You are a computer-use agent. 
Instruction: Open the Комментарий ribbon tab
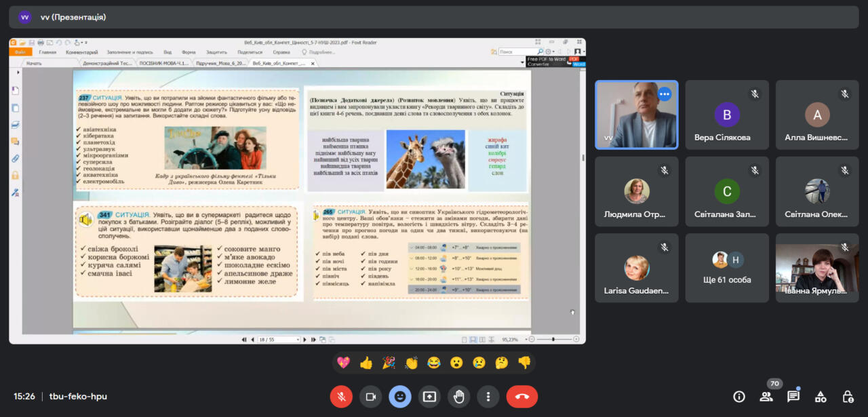tap(82, 52)
